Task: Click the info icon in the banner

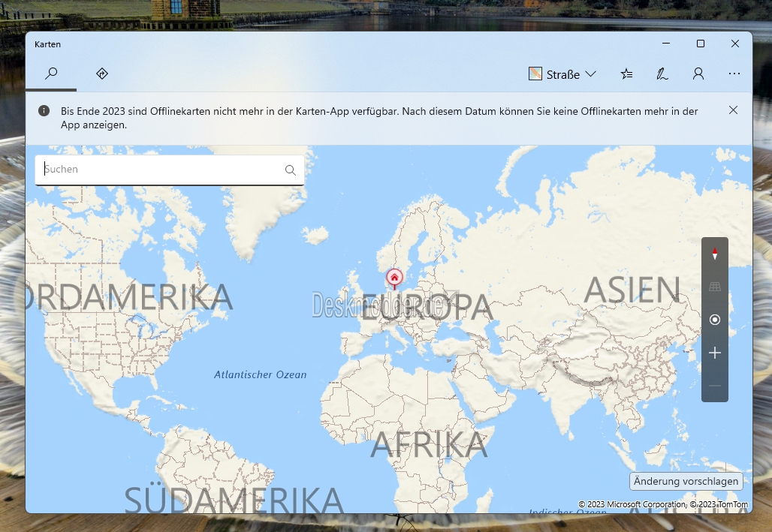Action: point(44,111)
